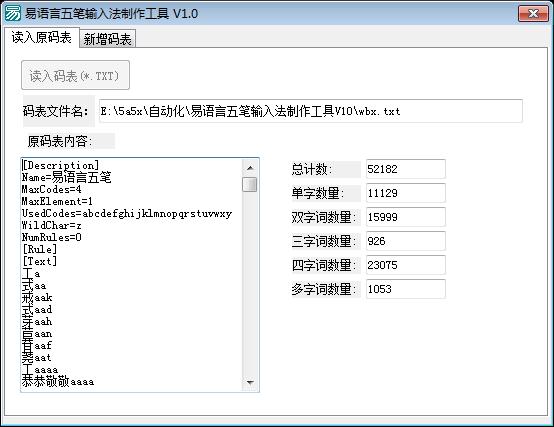Click the 读入码表(*.TXT) button
The image size is (554, 427).
pos(75,75)
